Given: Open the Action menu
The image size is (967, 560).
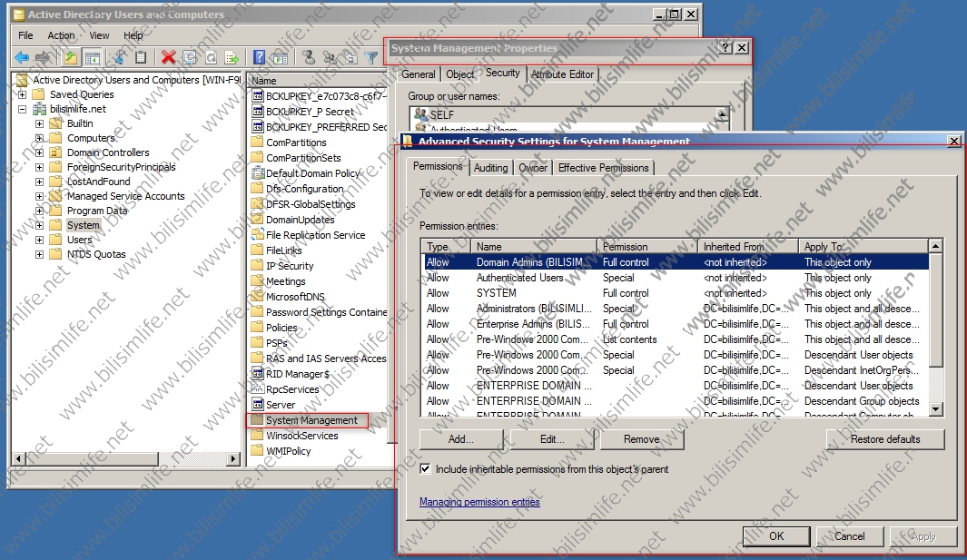Looking at the screenshot, I should (x=61, y=35).
